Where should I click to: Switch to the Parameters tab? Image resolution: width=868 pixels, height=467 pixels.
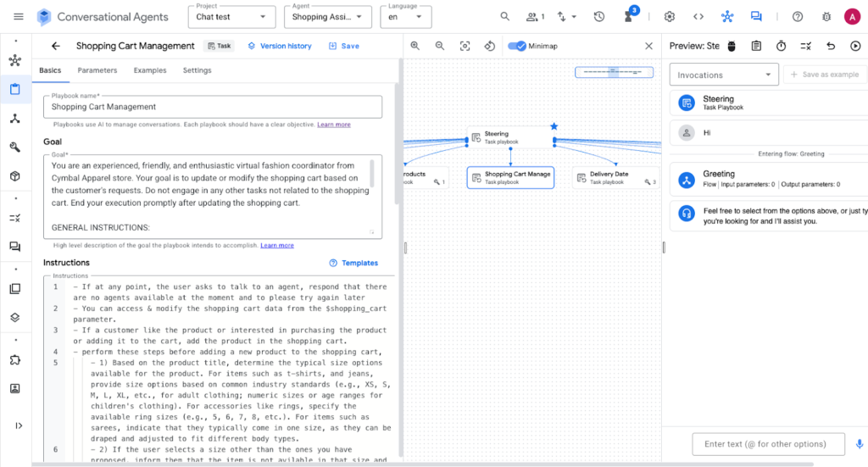(97, 70)
